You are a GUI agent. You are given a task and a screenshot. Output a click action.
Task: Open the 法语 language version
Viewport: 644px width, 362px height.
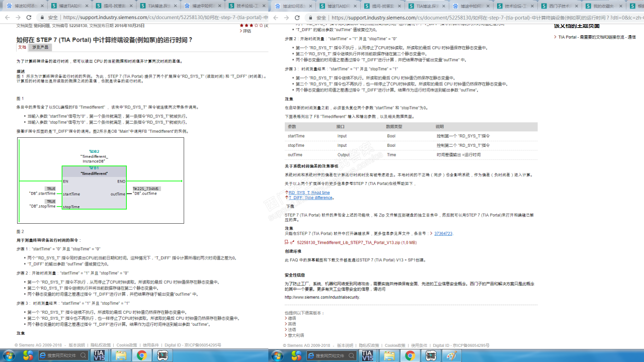pos(292,329)
